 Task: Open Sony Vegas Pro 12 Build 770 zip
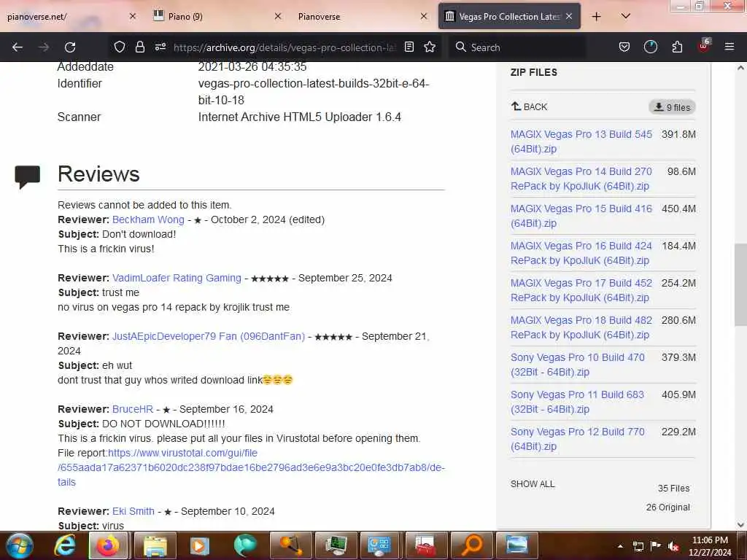pos(578,438)
